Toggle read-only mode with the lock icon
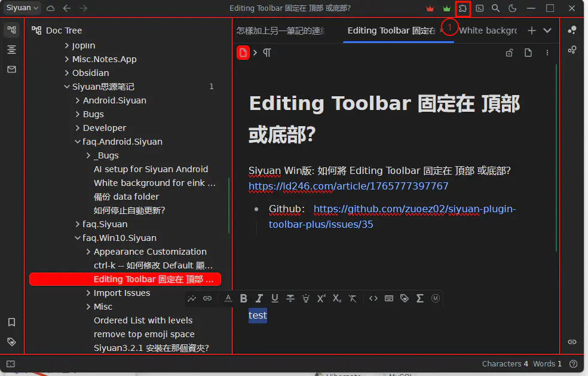The width and height of the screenshot is (588, 376). (509, 53)
